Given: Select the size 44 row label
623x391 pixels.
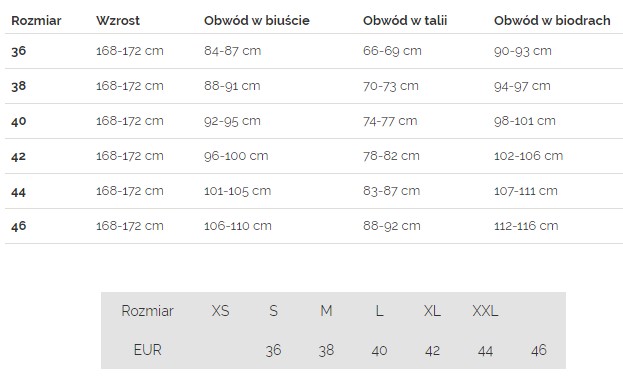Looking at the screenshot, I should click(x=19, y=192).
